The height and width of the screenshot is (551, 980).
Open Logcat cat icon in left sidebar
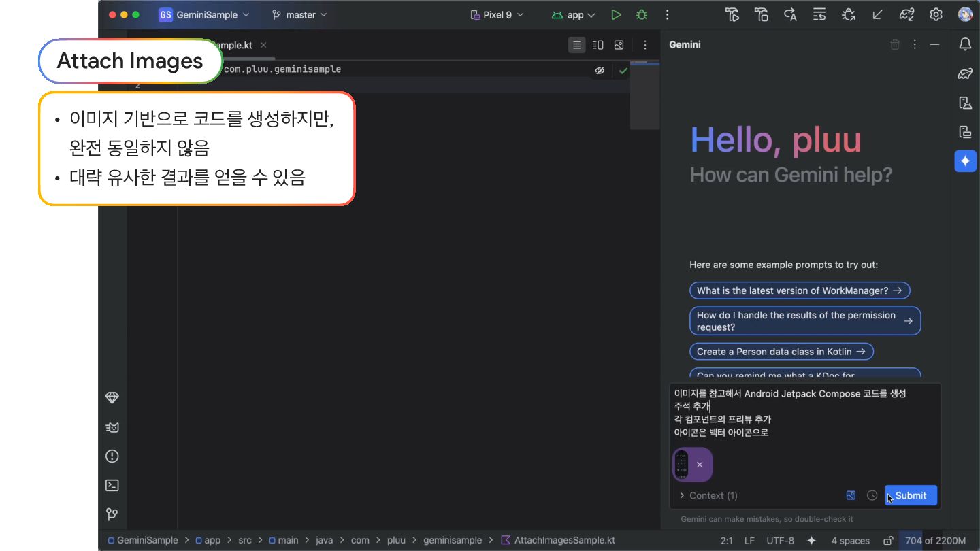[112, 427]
